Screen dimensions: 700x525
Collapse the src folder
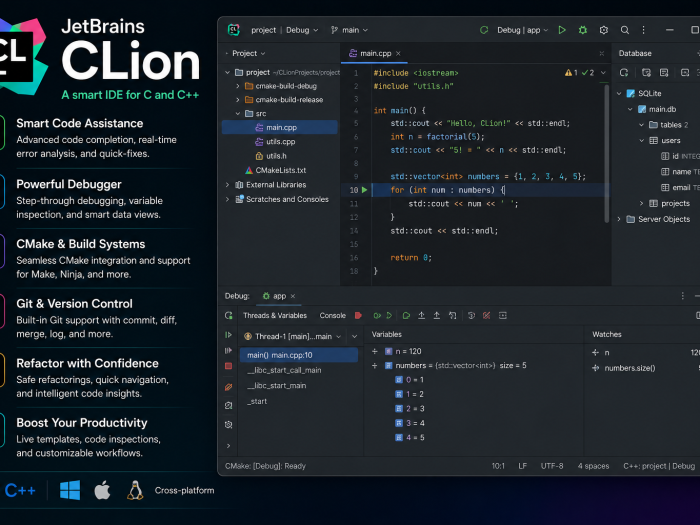(238, 113)
